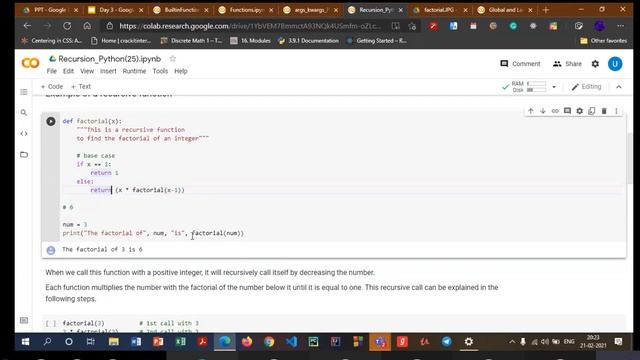The height and width of the screenshot is (360, 640).
Task: Open the browser settings and more menu
Action: [620, 26]
